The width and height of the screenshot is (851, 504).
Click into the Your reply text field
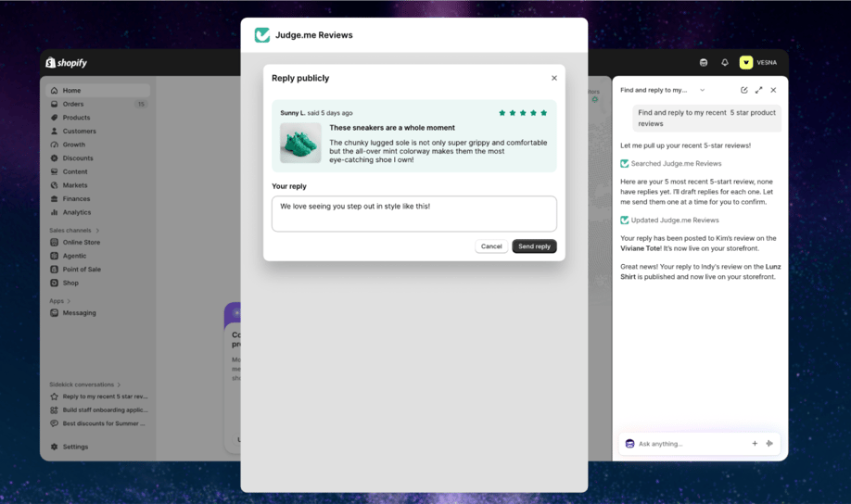click(x=414, y=214)
